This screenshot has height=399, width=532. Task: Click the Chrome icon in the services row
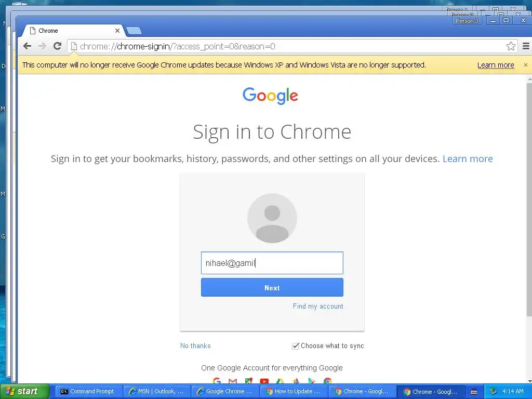(327, 381)
